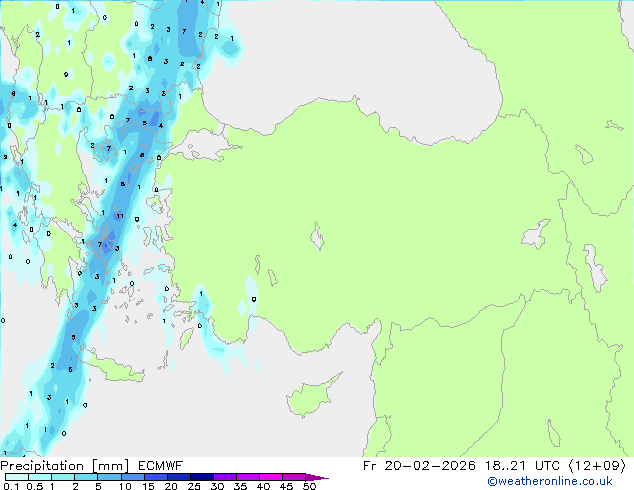Click the 'Precipitation' title text
The height and width of the screenshot is (490, 634).
pyautogui.click(x=42, y=466)
